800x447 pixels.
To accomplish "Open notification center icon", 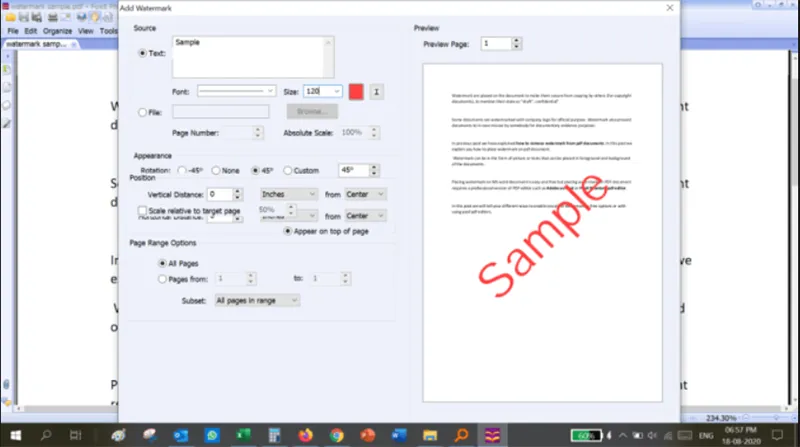I will [x=777, y=435].
